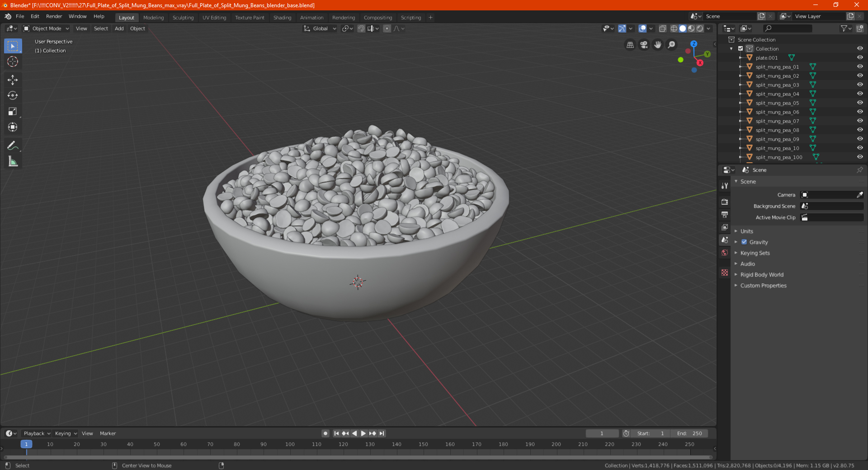Image resolution: width=868 pixels, height=470 pixels.
Task: Toggle proportional editing button
Action: (387, 28)
